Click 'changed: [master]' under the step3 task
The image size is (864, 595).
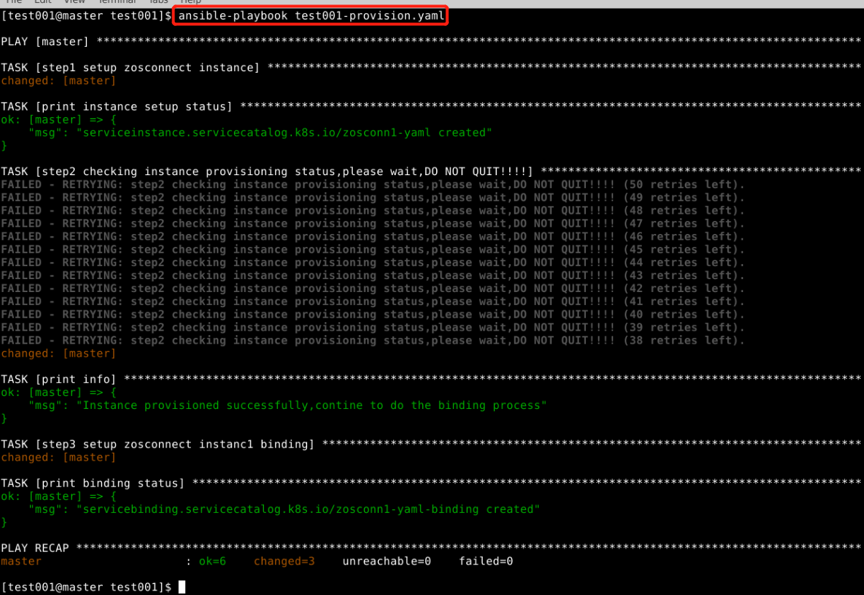click(x=58, y=457)
